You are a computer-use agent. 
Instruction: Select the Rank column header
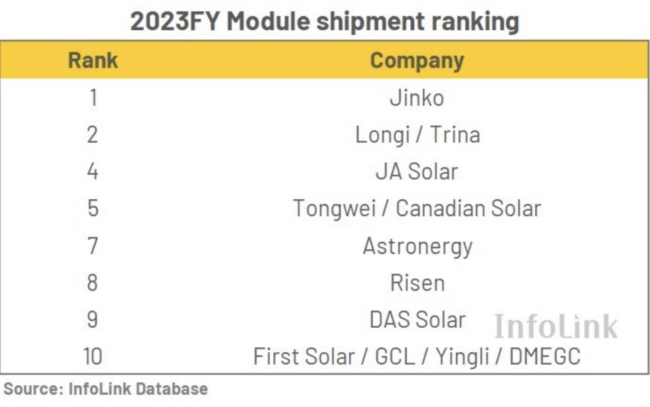[x=93, y=61]
